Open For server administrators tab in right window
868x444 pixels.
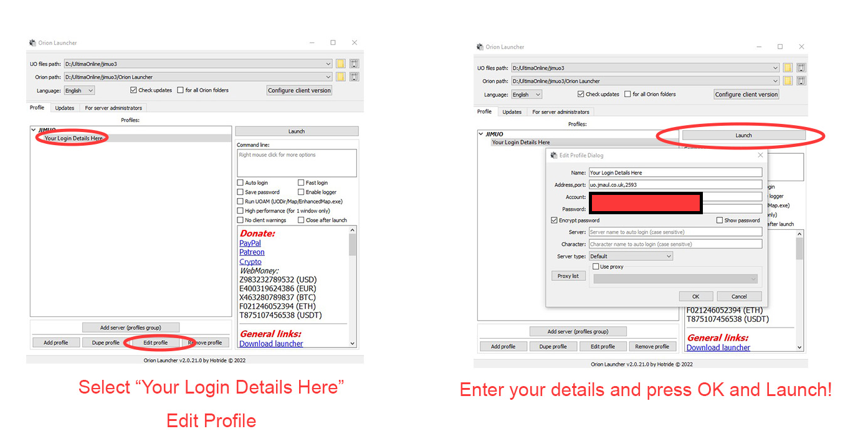click(560, 112)
